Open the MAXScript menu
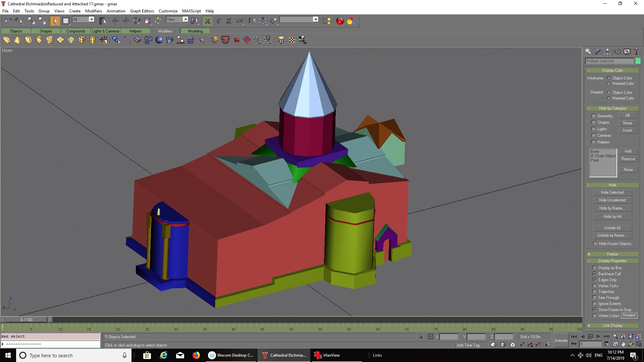The image size is (644, 362). click(191, 11)
